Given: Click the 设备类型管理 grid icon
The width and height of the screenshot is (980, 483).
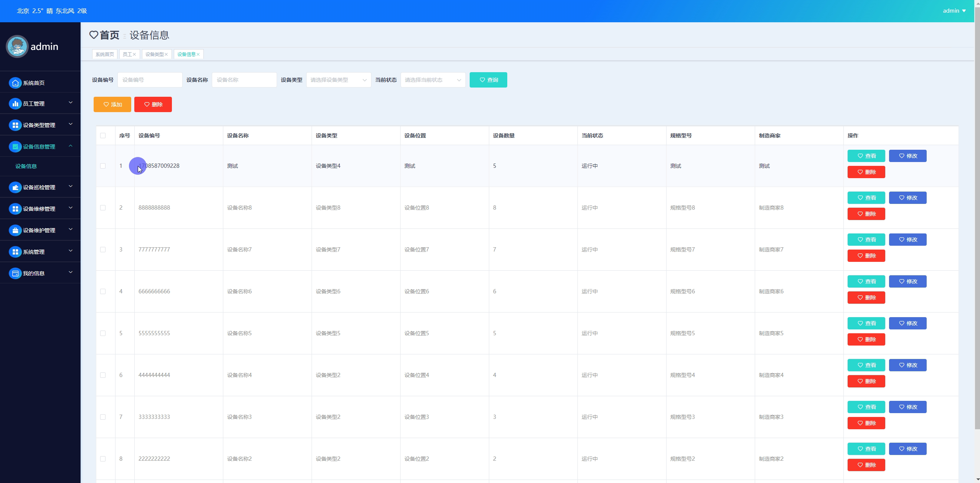Looking at the screenshot, I should pos(15,125).
